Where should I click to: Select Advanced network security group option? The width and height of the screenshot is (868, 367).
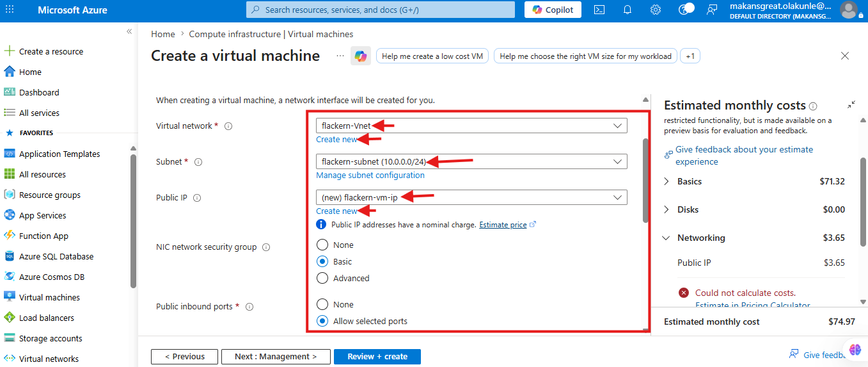click(x=322, y=278)
